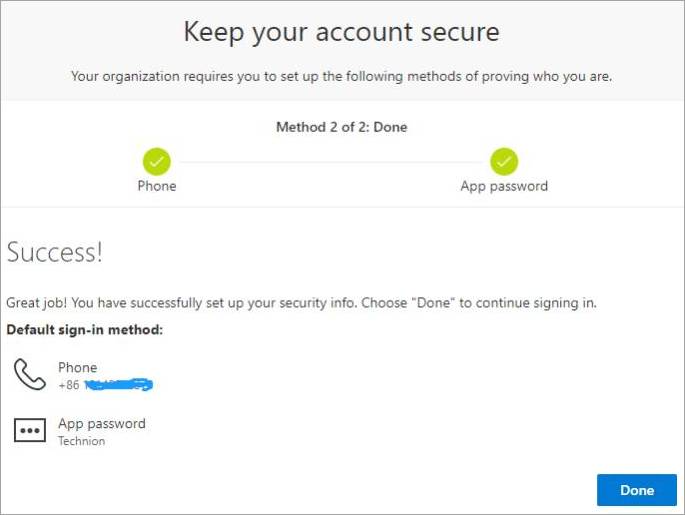This screenshot has height=515, width=685.
Task: Click the Technion app password name
Action: click(82, 441)
